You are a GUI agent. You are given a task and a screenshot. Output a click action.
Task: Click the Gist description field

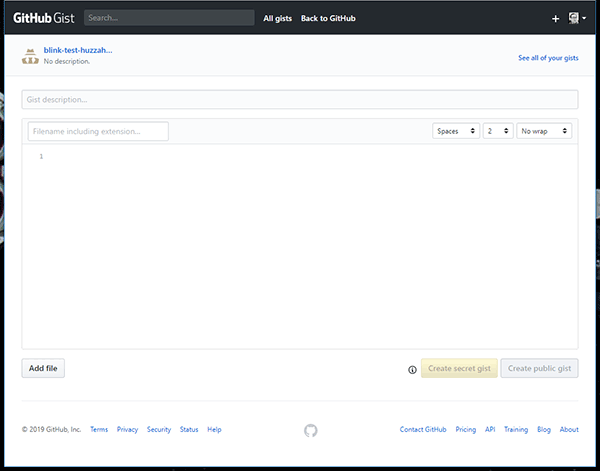click(300, 99)
